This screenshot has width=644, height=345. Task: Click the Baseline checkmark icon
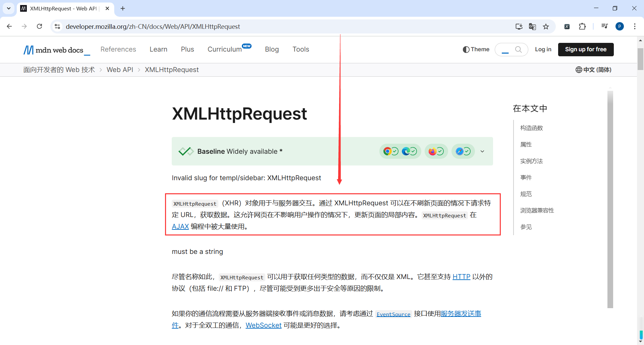tap(186, 151)
